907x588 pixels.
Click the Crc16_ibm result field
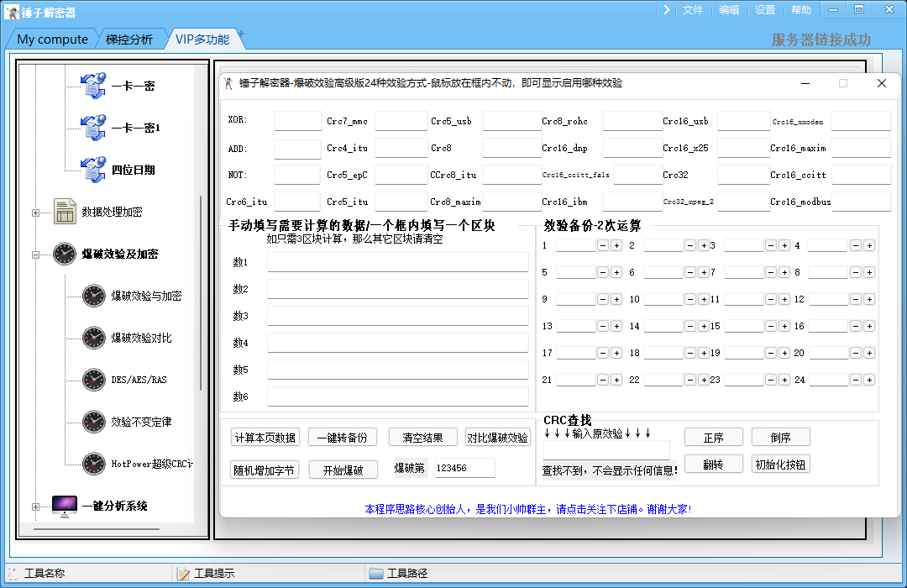pyautogui.click(x=632, y=202)
